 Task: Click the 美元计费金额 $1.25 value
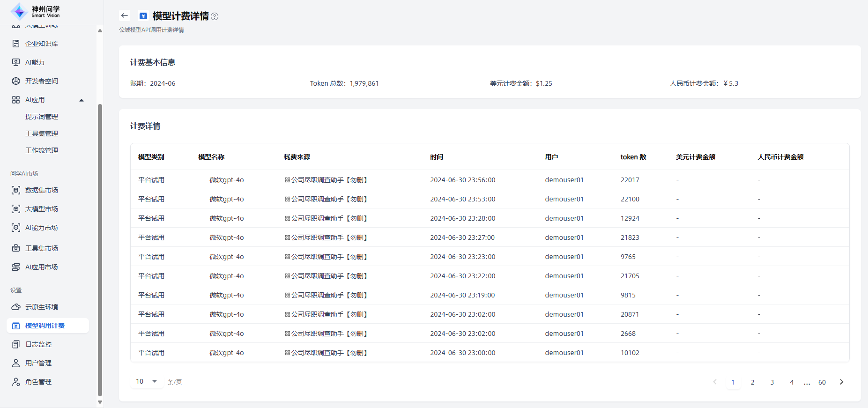(544, 83)
